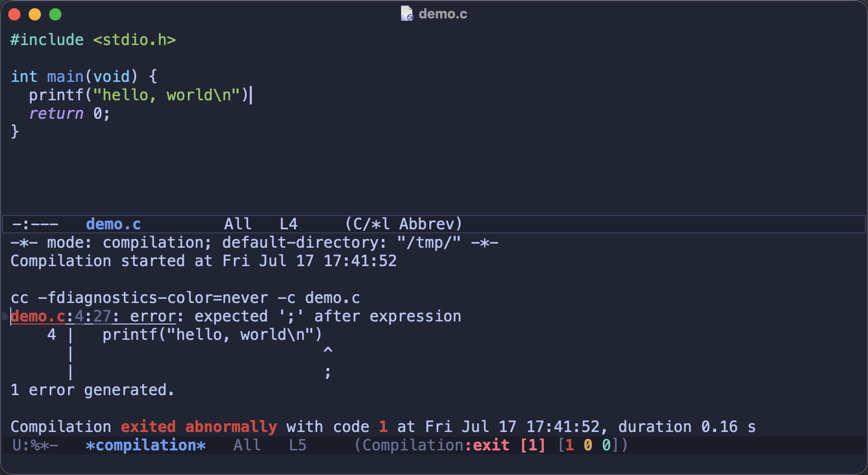Click L4 line indicator in demo.c mode line
Screen dimensions: 868x475
pos(289,224)
